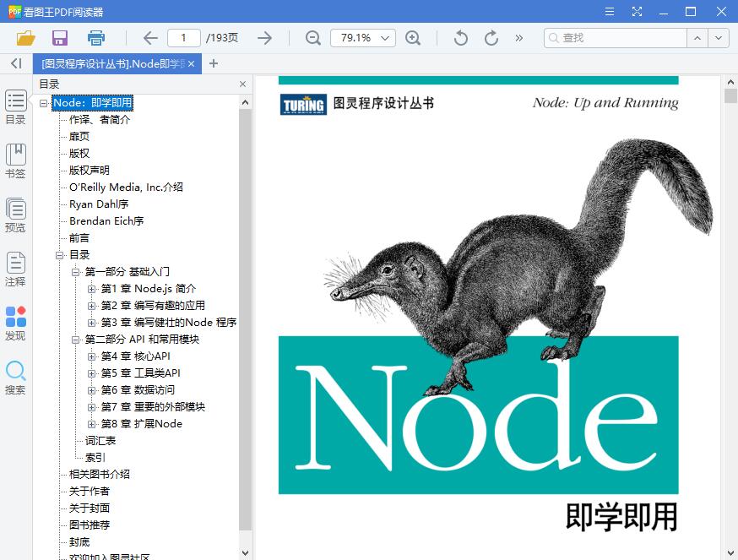Viewport: 738px width, 560px height.
Task: Select 前言 outline entry
Action: coord(79,238)
